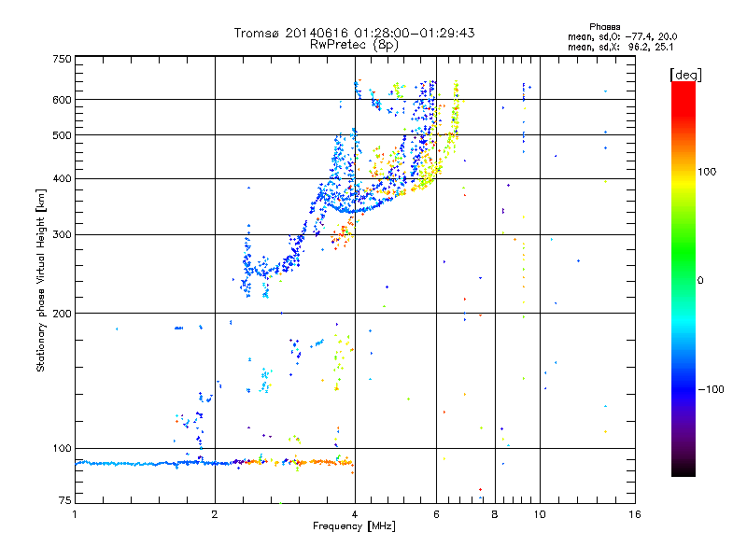Click the plot title 'Tromsø 20140616 01:28:00-01:29:43'
The image size is (747, 560).
pos(354,33)
